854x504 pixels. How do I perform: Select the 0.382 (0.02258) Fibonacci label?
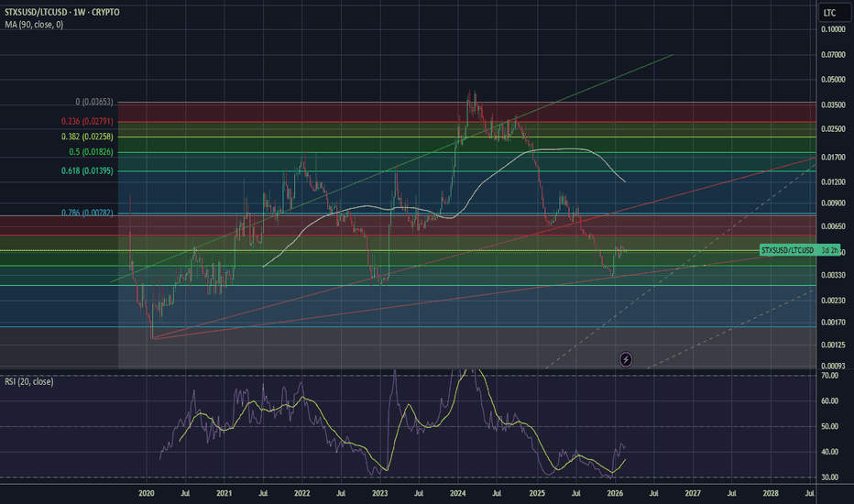pyautogui.click(x=87, y=137)
